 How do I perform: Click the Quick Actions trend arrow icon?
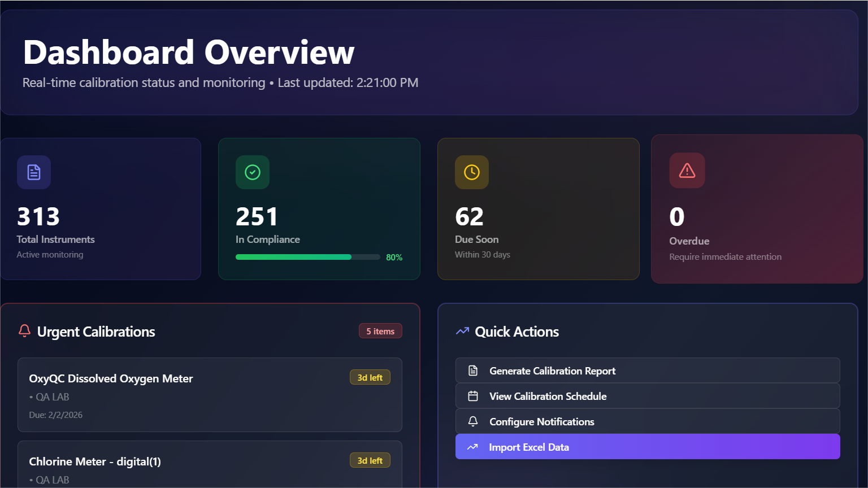(x=462, y=331)
